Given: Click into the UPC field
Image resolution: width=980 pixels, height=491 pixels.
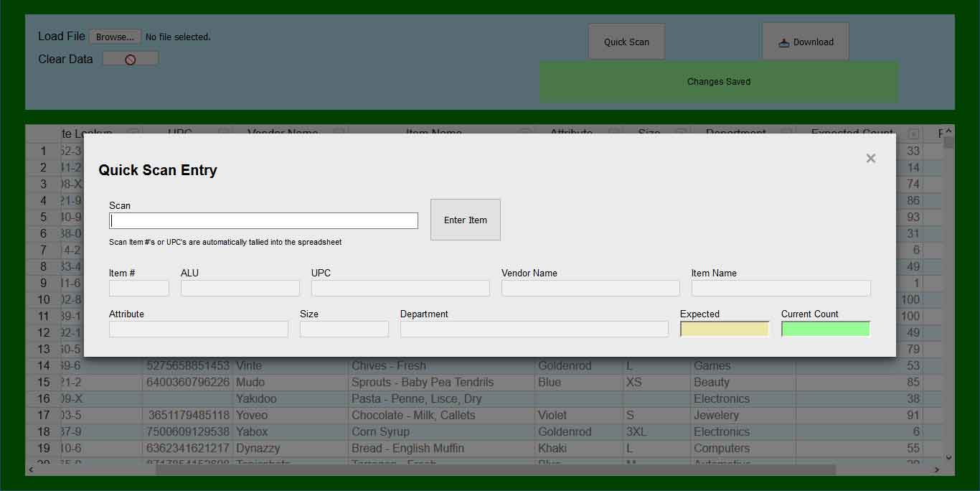Looking at the screenshot, I should click(400, 289).
